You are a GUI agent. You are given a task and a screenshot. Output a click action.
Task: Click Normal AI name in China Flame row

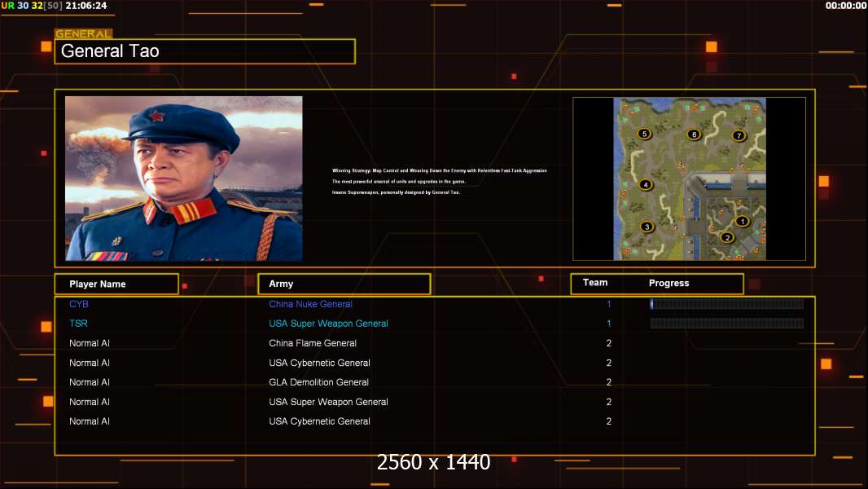(89, 343)
